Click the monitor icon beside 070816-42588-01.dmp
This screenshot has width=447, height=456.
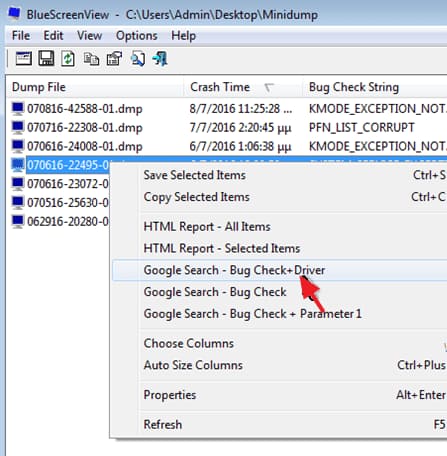[18, 109]
